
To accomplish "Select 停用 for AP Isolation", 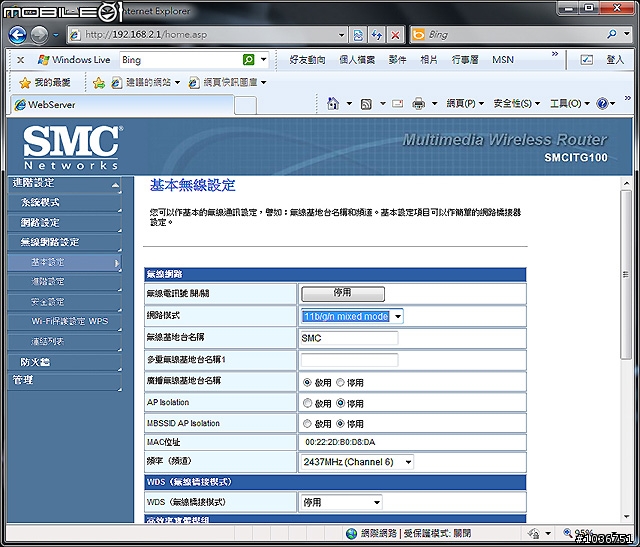I will [x=340, y=403].
